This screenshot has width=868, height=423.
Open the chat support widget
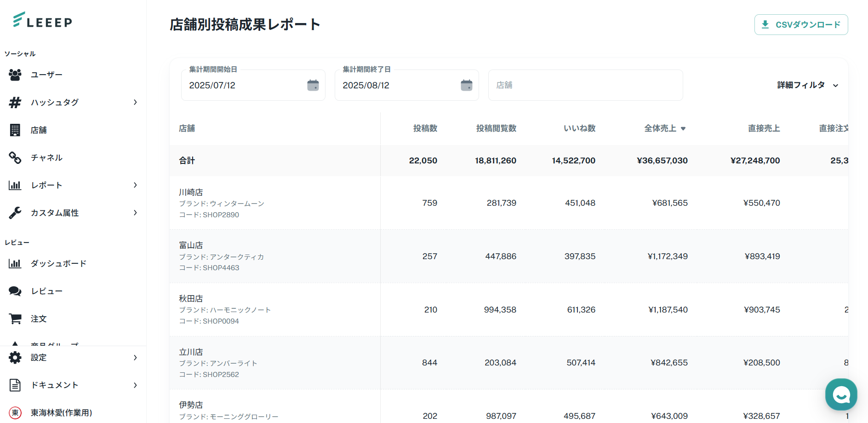pyautogui.click(x=841, y=394)
